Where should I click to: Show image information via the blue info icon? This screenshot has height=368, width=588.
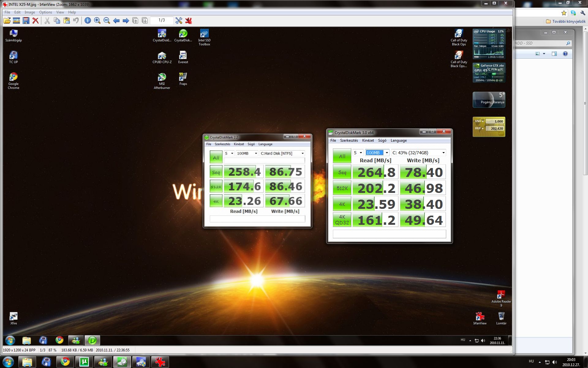(x=88, y=21)
